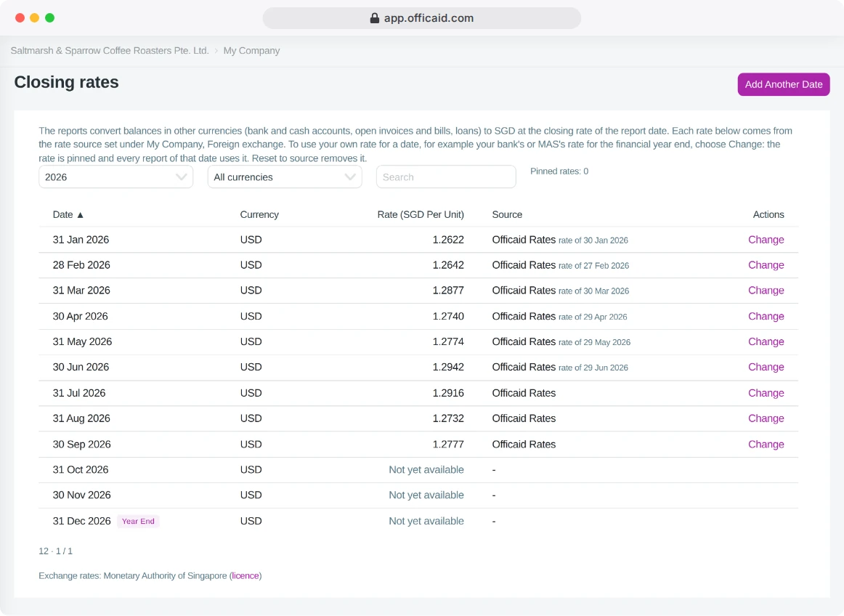This screenshot has width=844, height=616.
Task: Click the Actions column header
Action: [768, 215]
